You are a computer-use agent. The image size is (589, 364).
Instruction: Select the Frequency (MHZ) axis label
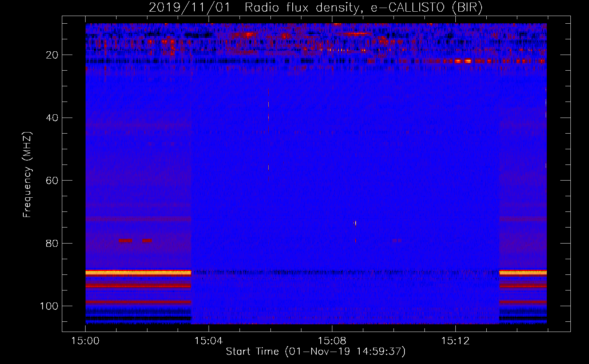click(x=27, y=175)
